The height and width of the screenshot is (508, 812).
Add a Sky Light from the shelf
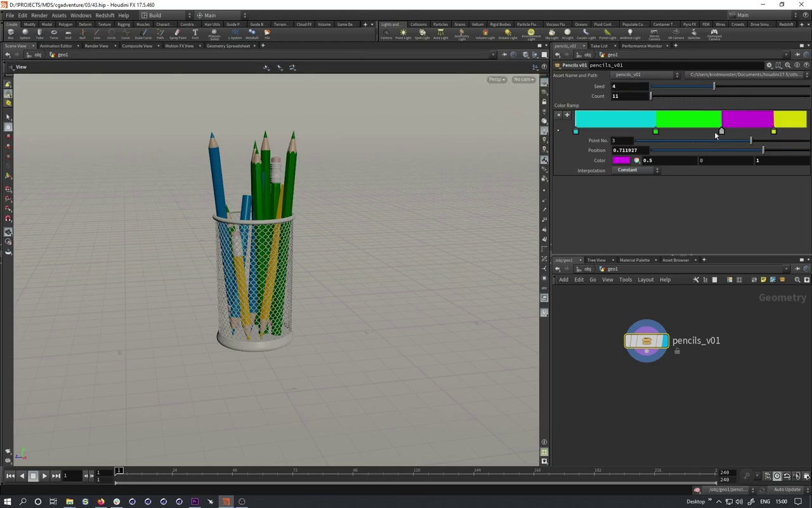click(551, 34)
